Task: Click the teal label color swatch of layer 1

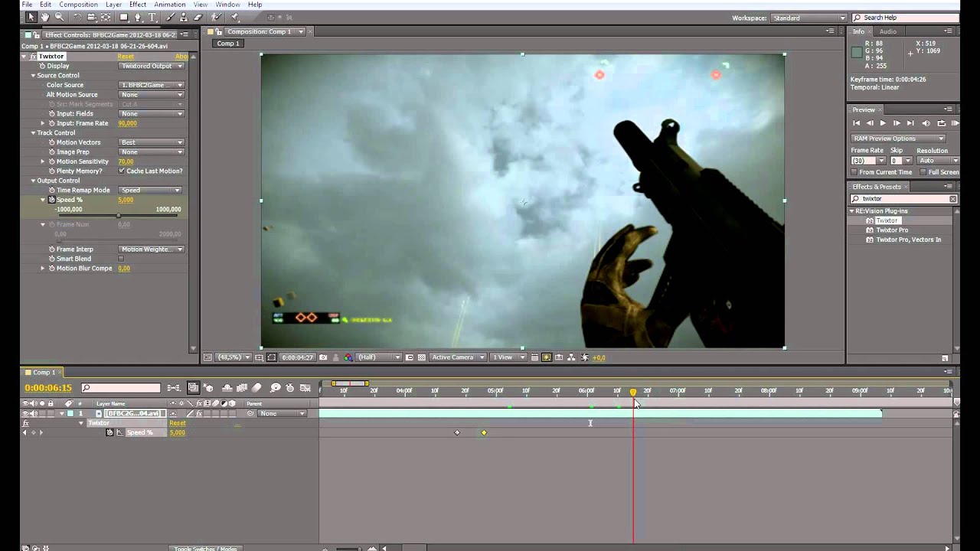Action: click(70, 413)
